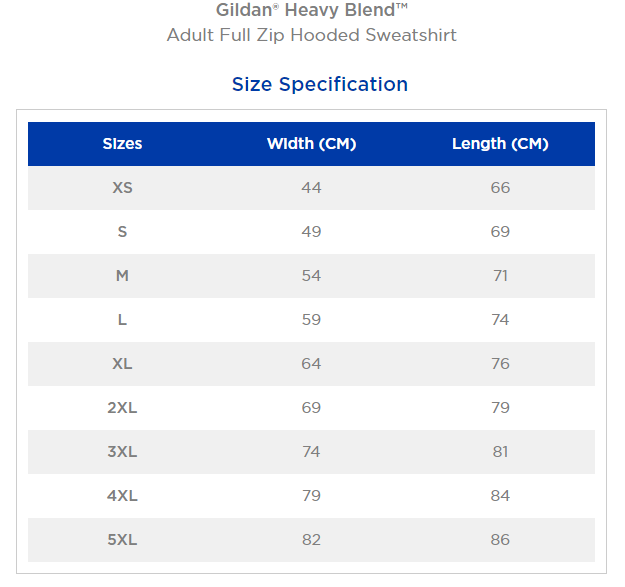Click the 4XL size row label

pyautogui.click(x=122, y=496)
